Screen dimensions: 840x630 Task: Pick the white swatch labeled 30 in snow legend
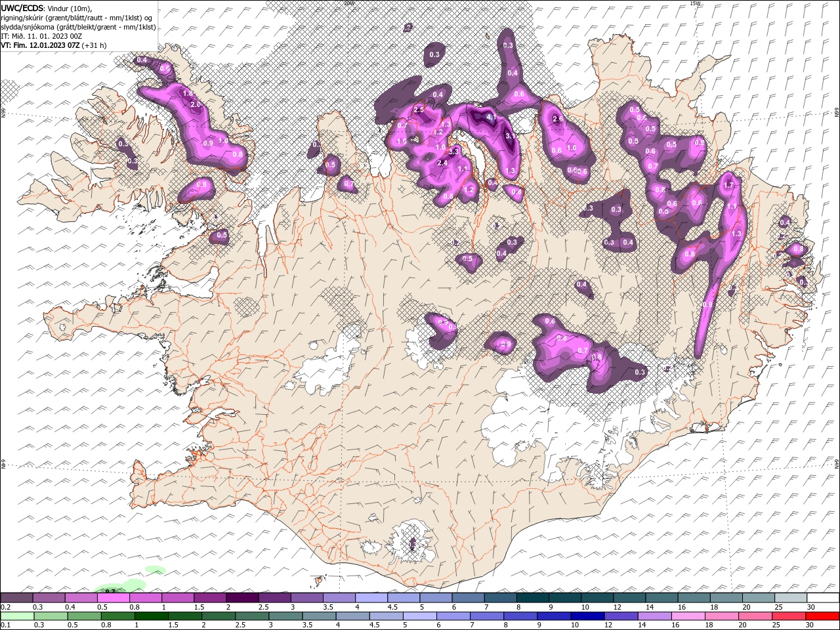823,598
